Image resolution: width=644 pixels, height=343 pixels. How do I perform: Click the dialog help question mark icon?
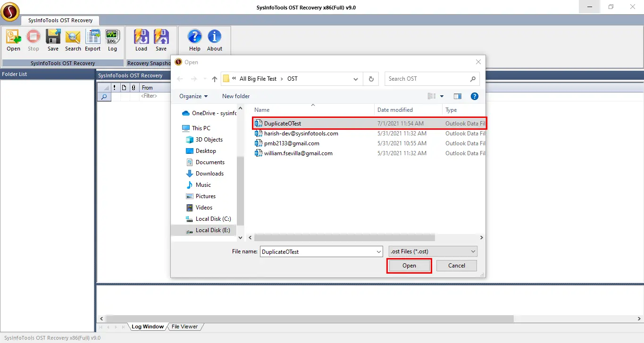pos(475,96)
